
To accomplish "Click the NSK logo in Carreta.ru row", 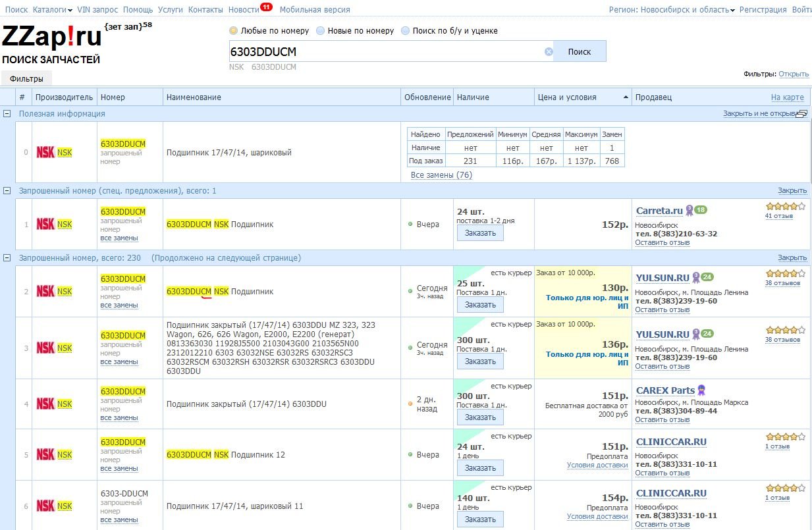I will (x=45, y=224).
